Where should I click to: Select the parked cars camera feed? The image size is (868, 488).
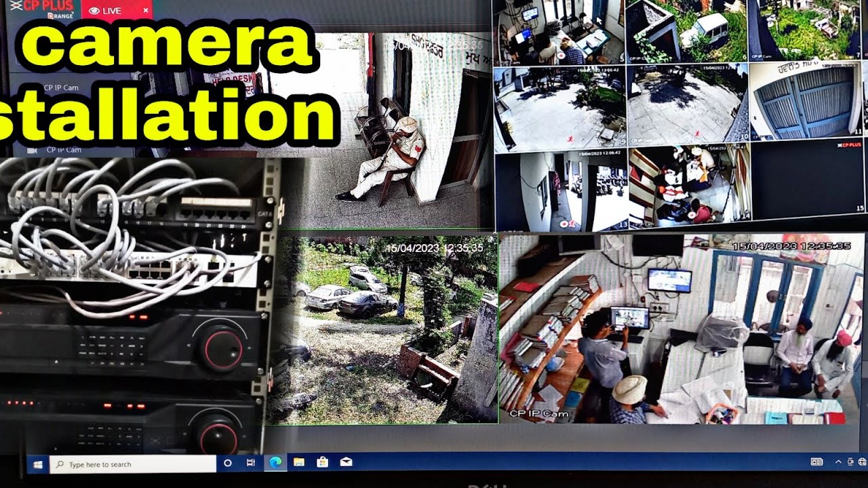click(382, 330)
